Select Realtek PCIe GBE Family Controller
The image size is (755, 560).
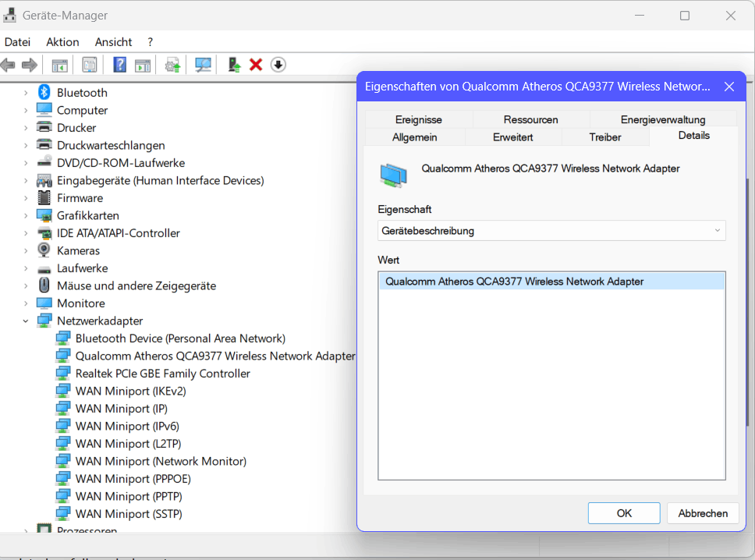pos(163,374)
